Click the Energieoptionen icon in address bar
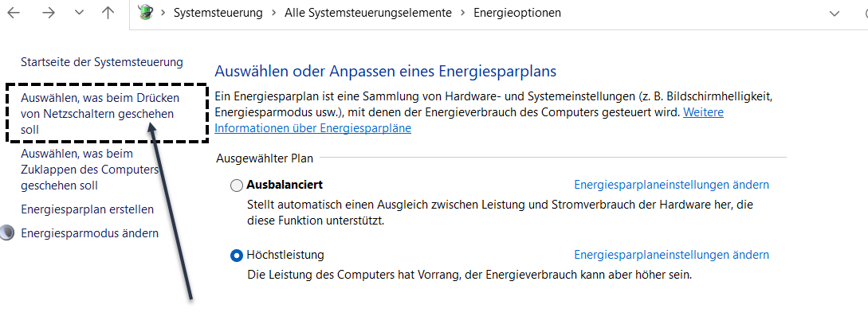 pos(145,13)
